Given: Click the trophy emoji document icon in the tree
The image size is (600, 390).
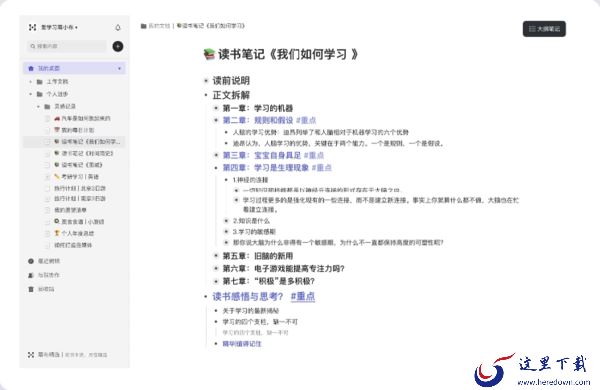Looking at the screenshot, I should (x=57, y=233).
